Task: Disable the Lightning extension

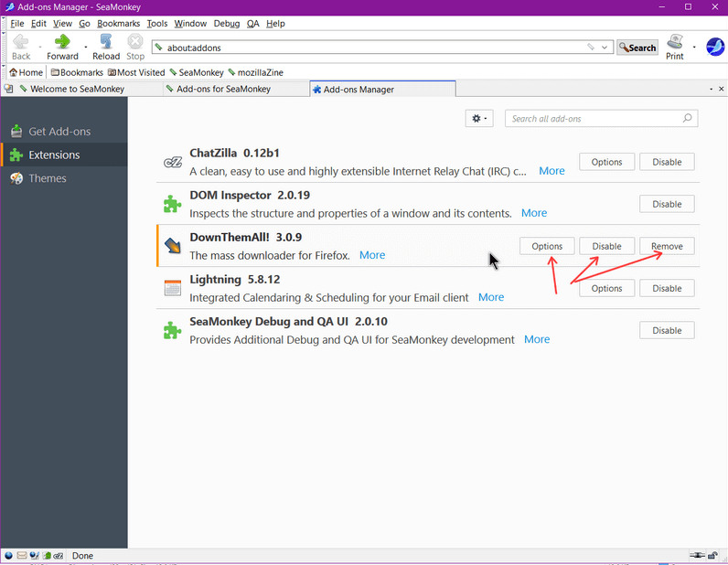Action: [x=667, y=288]
